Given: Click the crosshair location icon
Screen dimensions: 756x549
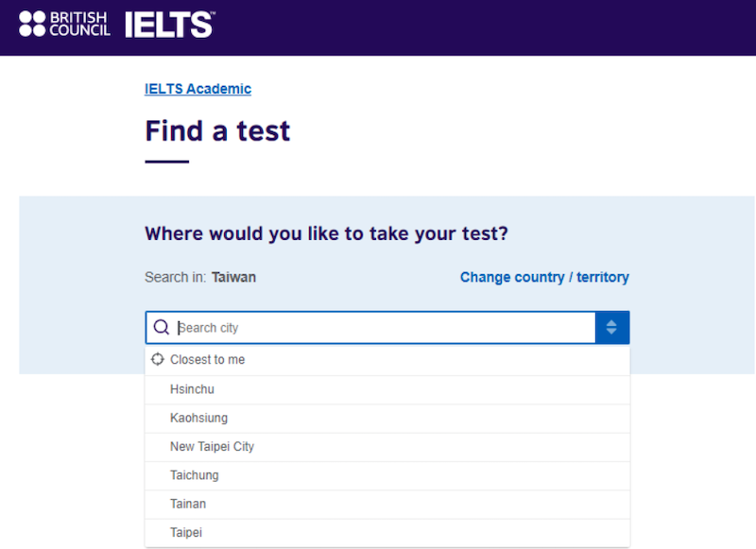Looking at the screenshot, I should click(158, 359).
